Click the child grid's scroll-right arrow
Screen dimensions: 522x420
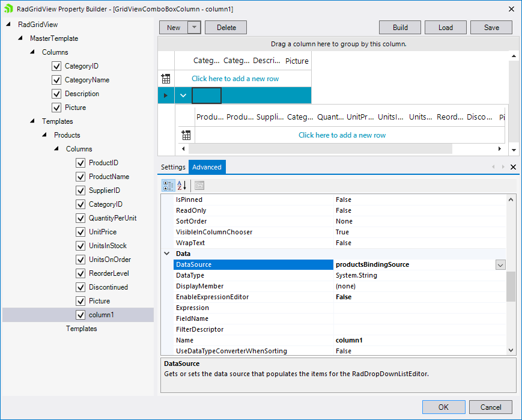(500, 148)
